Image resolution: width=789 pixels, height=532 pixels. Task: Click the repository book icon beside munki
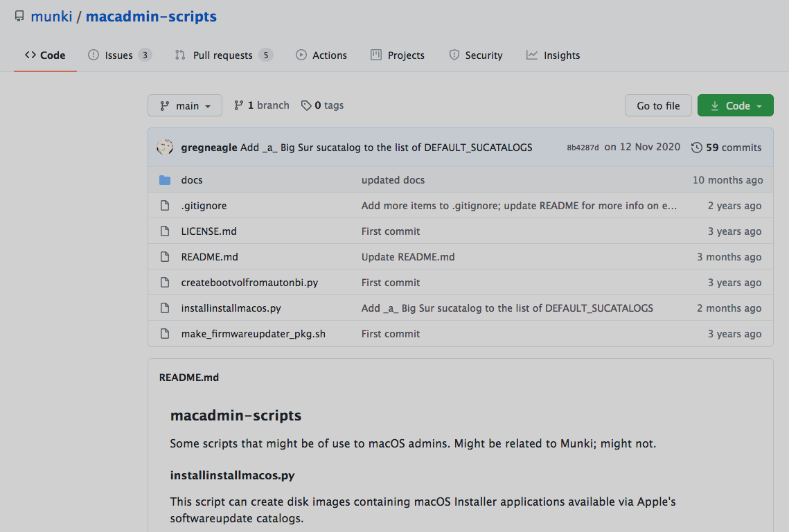coord(19,17)
